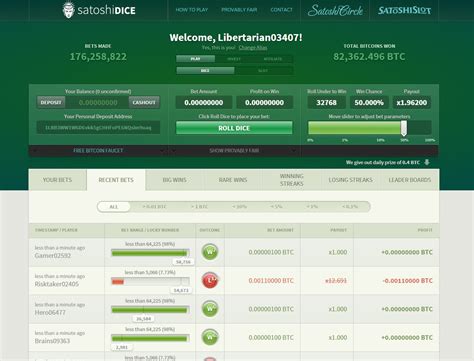This screenshot has height=361, width=474.
Task: Click the Payout x1.96200 field
Action: (x=412, y=103)
